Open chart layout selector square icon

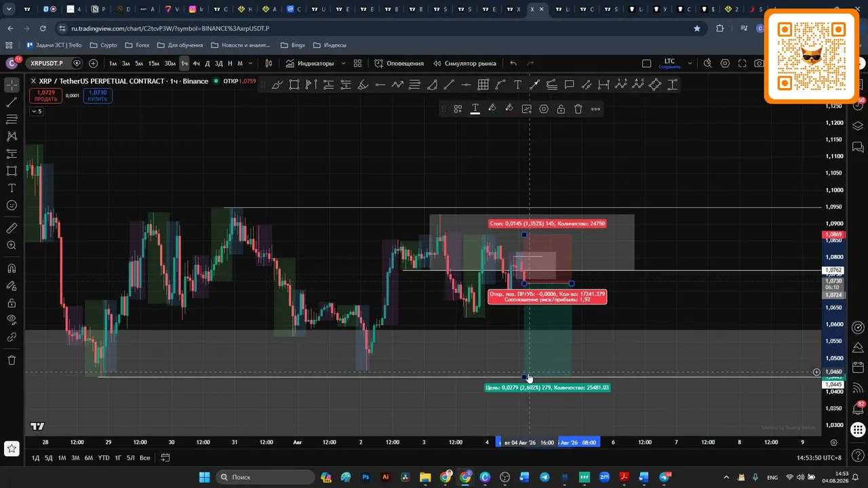[x=646, y=63]
